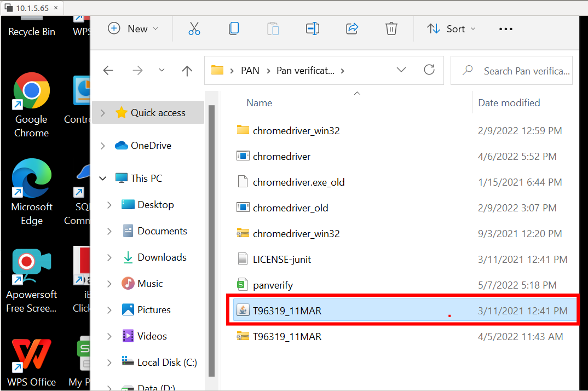This screenshot has height=391, width=588.
Task: Open WPS Office desktop shortcut
Action: 32,363
